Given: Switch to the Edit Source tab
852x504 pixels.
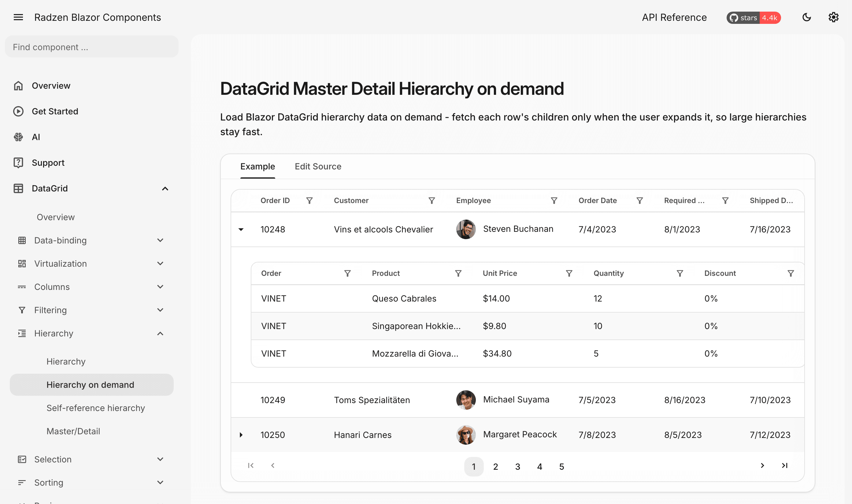Looking at the screenshot, I should pos(318,166).
